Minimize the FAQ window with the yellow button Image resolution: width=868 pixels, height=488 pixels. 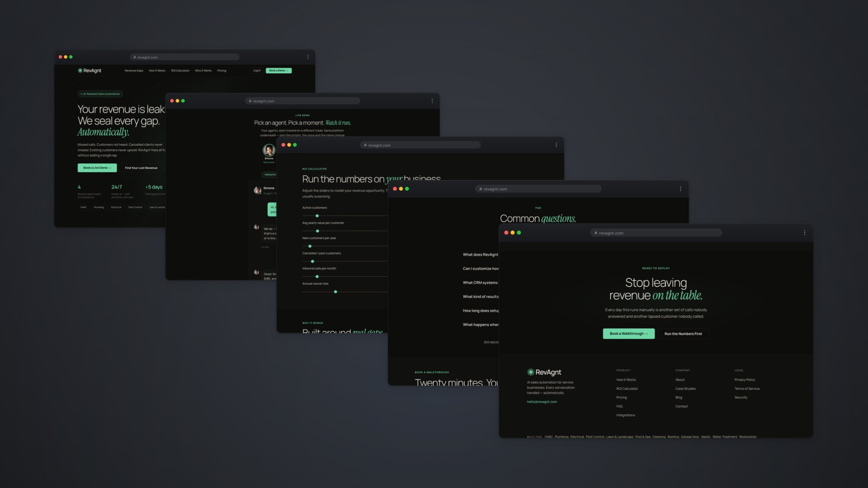pyautogui.click(x=401, y=189)
